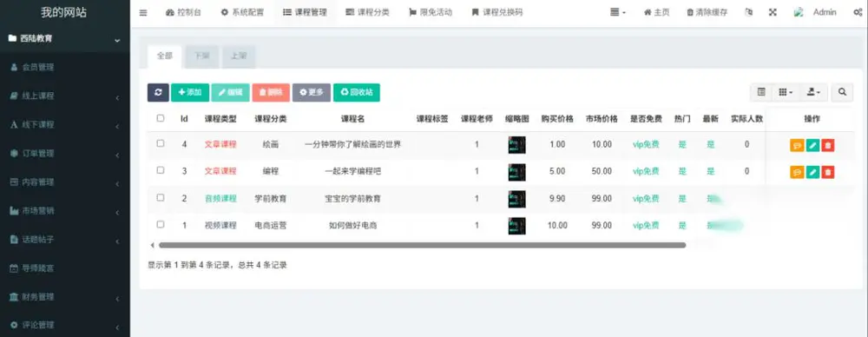Expand 订单管理 sidebar menu

click(65, 154)
